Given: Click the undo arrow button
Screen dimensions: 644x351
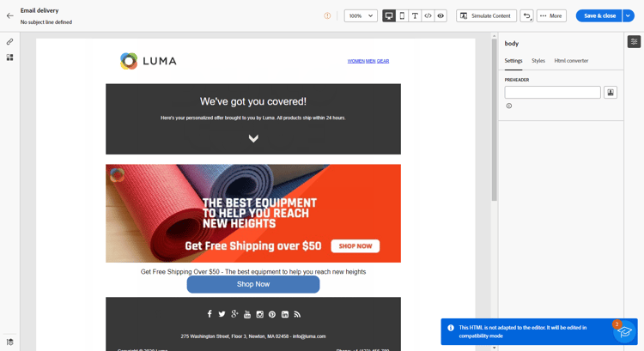Looking at the screenshot, I should tap(527, 15).
